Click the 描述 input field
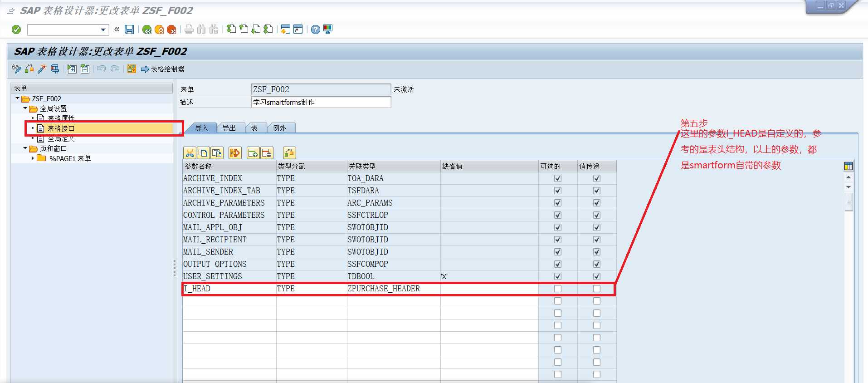 click(321, 102)
